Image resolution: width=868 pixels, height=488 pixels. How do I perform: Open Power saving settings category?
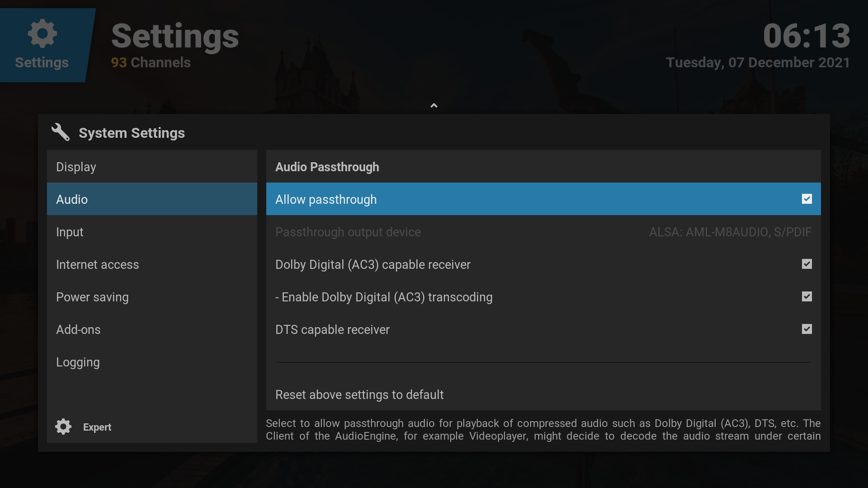[152, 297]
